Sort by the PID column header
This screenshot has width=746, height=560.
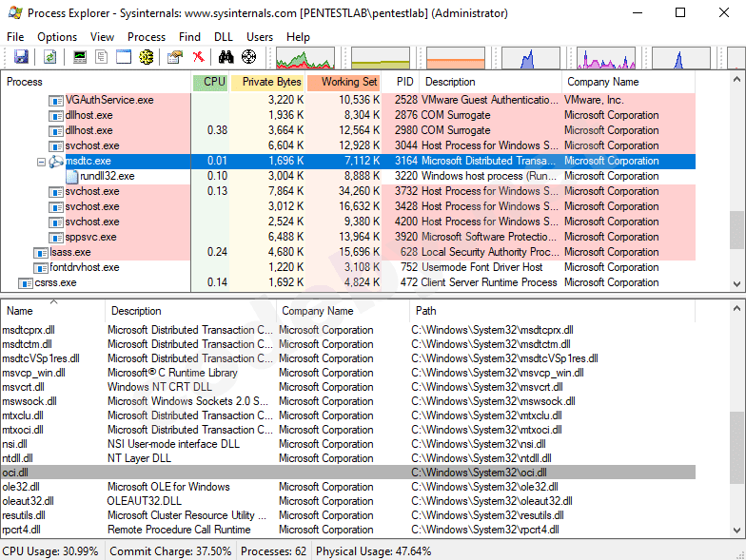point(401,82)
